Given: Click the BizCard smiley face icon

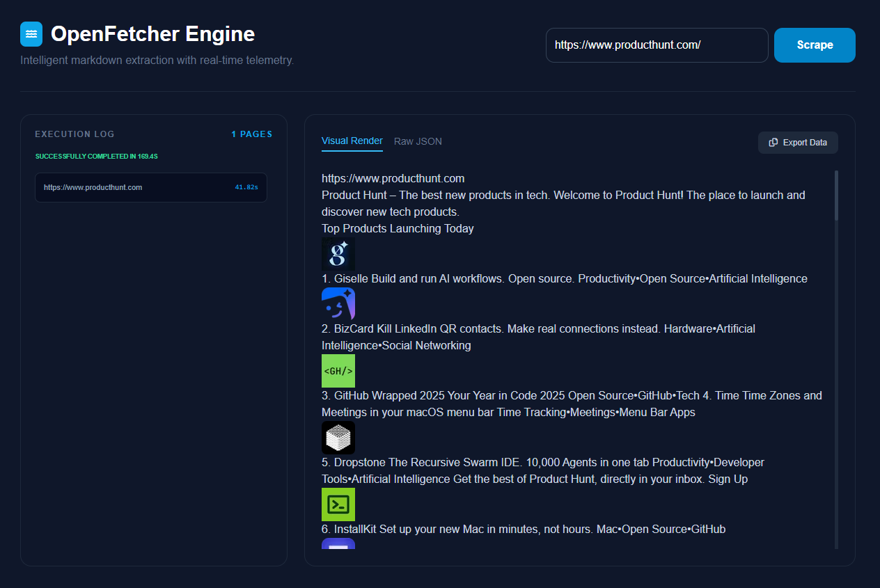Looking at the screenshot, I should coord(338,304).
